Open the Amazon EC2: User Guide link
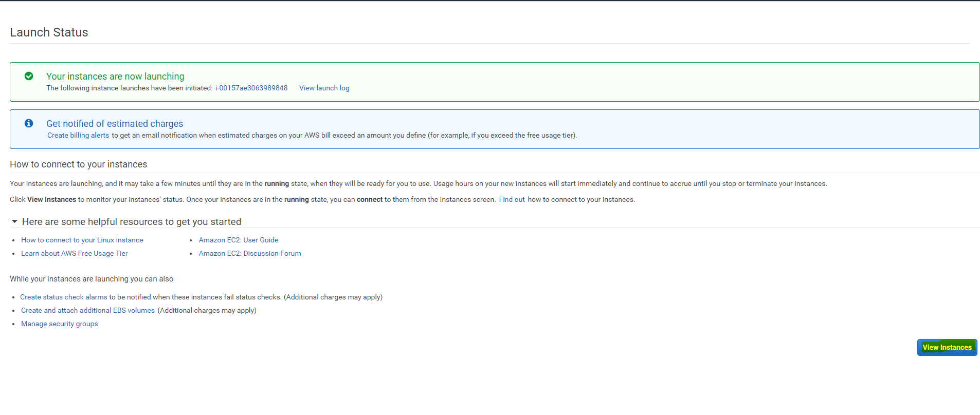Viewport: 980px width, 415px height. tap(238, 240)
